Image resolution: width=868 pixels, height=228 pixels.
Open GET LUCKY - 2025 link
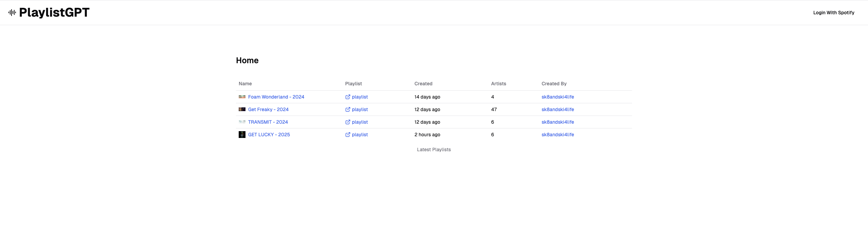click(269, 135)
